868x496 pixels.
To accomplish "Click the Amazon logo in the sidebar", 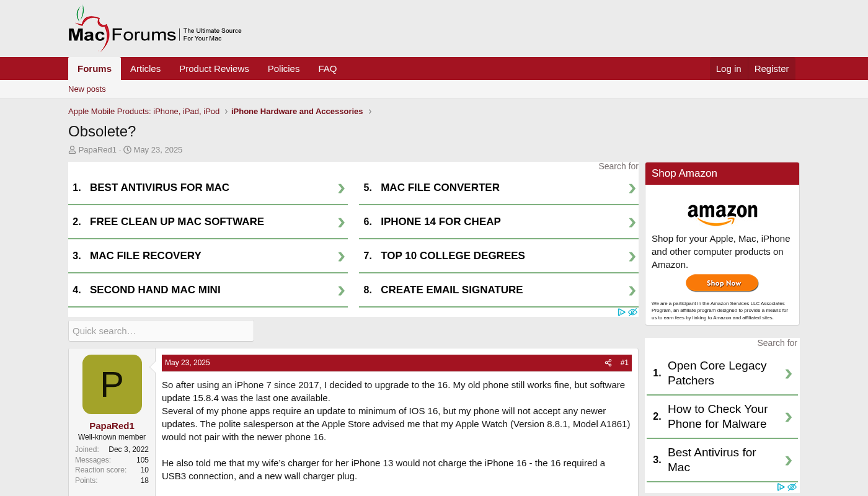I will coord(722,214).
